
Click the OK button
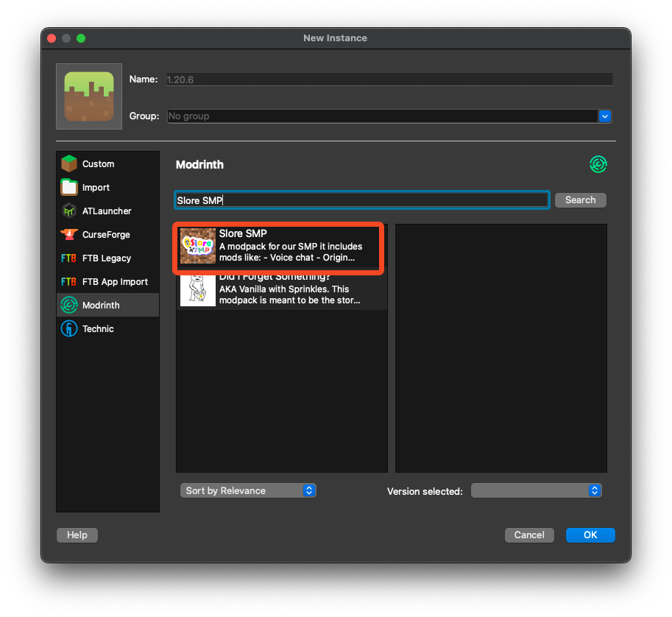coord(590,535)
